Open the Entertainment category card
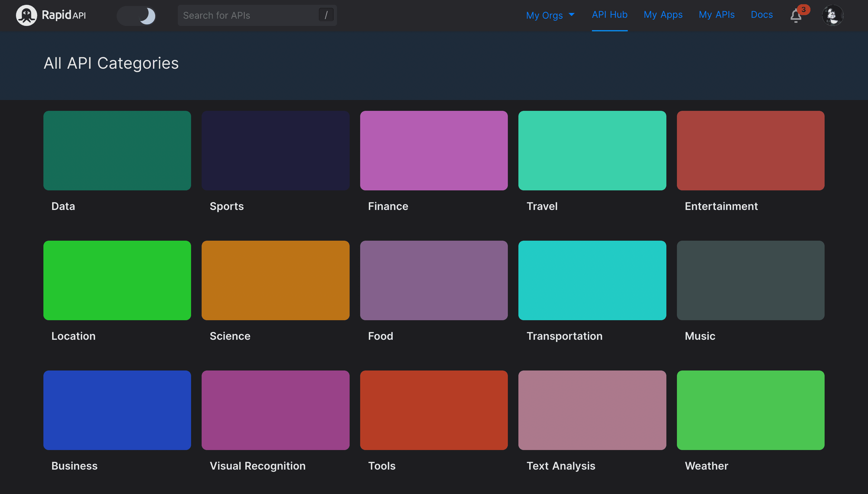868x494 pixels. point(750,150)
